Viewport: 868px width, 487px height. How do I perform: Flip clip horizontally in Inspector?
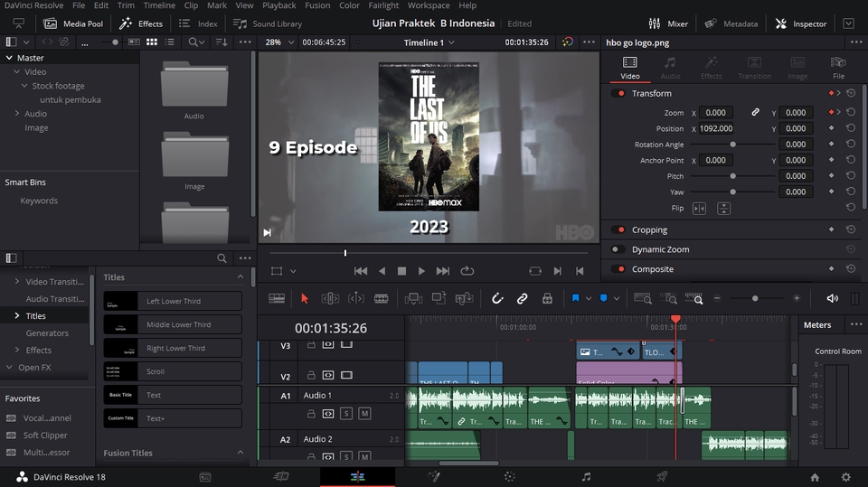click(x=699, y=208)
